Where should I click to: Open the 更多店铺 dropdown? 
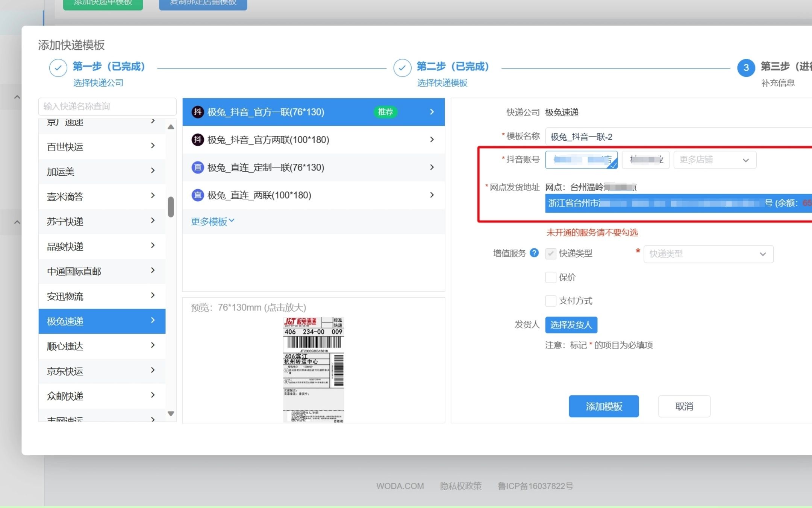[x=715, y=160]
